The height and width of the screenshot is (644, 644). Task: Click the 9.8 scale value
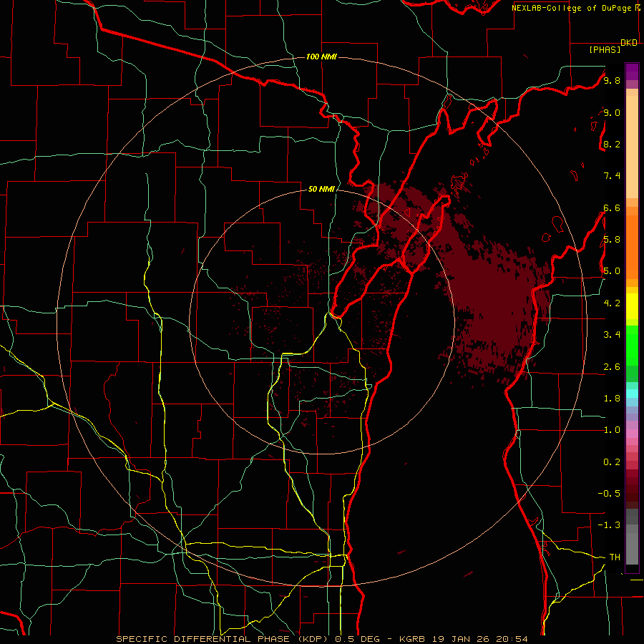click(612, 80)
